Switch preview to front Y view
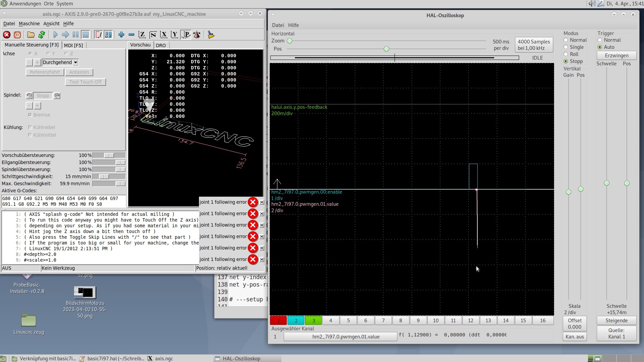644x362 pixels. (x=174, y=35)
